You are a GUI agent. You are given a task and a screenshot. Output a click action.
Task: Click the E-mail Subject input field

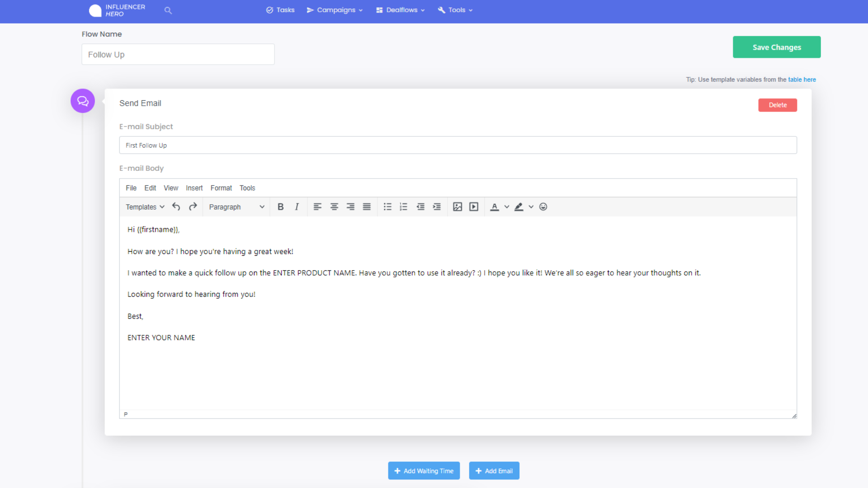[458, 145]
